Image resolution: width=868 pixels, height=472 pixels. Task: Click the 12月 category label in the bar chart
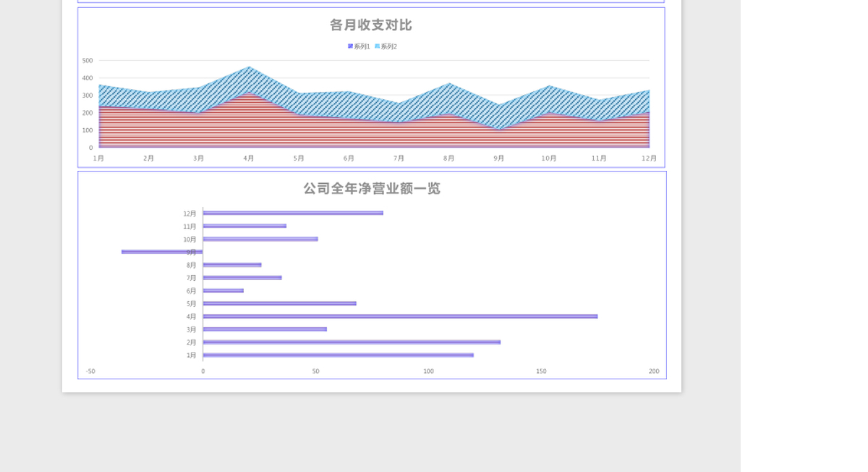[x=190, y=214]
